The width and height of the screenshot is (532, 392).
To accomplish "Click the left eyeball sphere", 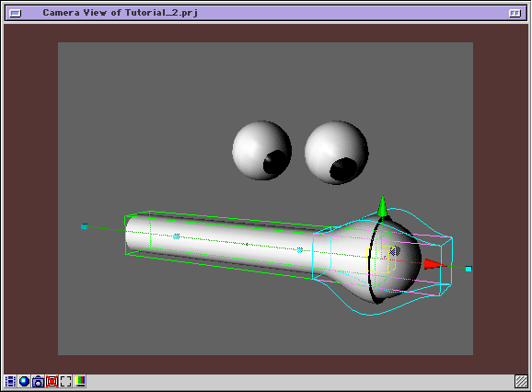I will (261, 150).
